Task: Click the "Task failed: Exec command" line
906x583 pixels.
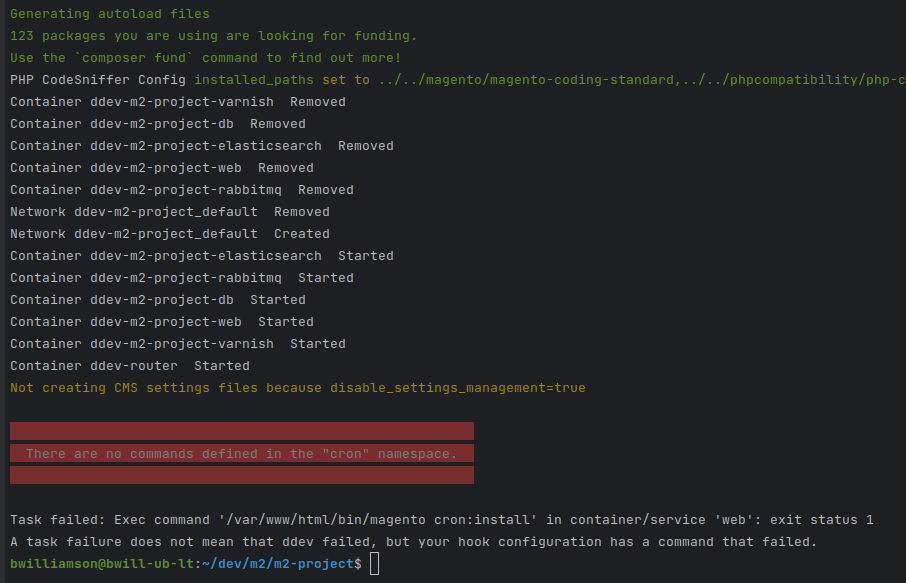Action: click(441, 520)
